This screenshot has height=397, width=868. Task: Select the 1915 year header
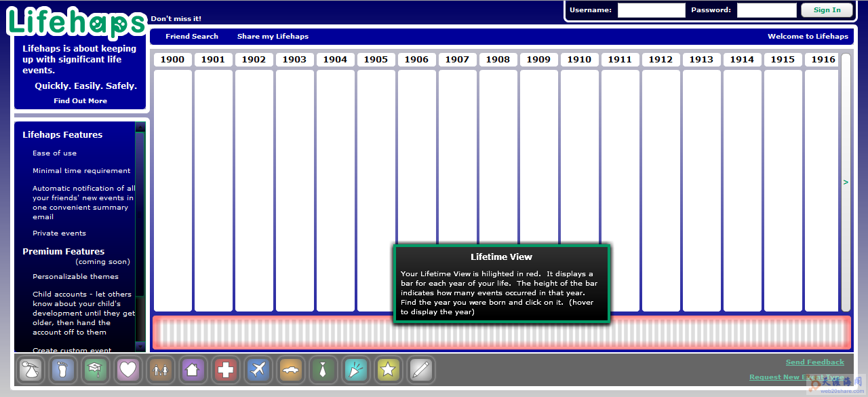(783, 60)
